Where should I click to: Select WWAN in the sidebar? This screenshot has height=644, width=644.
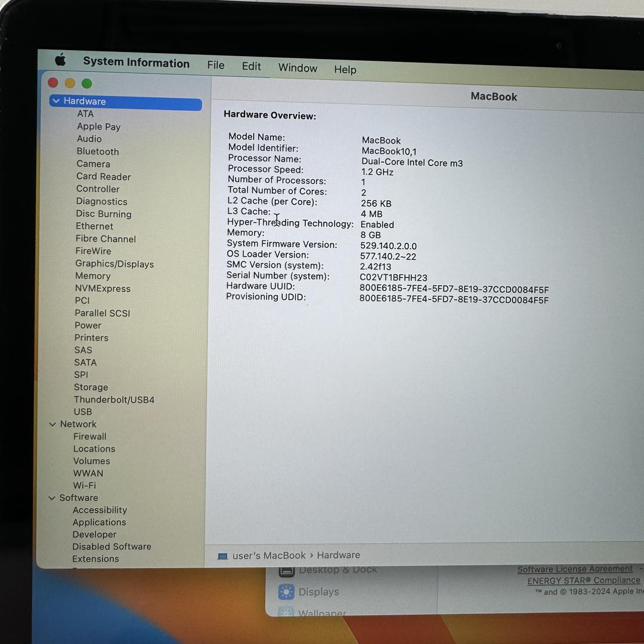tap(88, 473)
